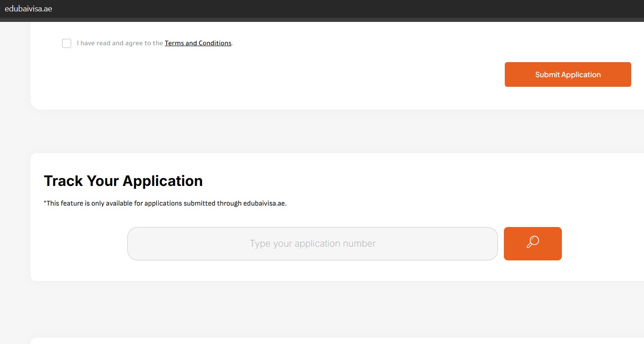Click the word 'Terms' in the underlined link
The height and width of the screenshot is (344, 644).
[174, 43]
